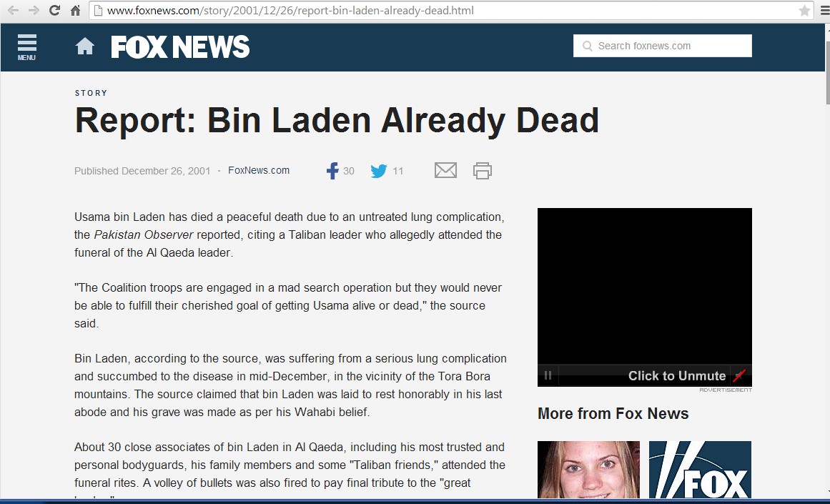Click the 'ADVERTISEMENT' label under video
830x504 pixels.
pyautogui.click(x=726, y=390)
